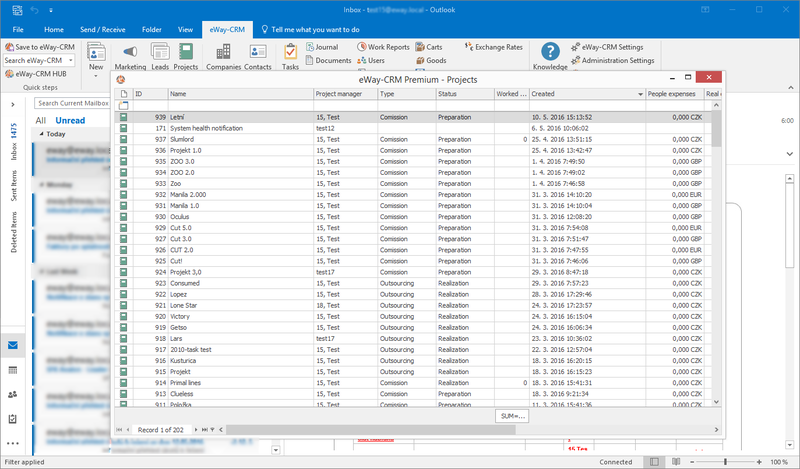Open the New item dropdown
Image resolution: width=800 pixels, height=469 pixels.
(x=96, y=77)
